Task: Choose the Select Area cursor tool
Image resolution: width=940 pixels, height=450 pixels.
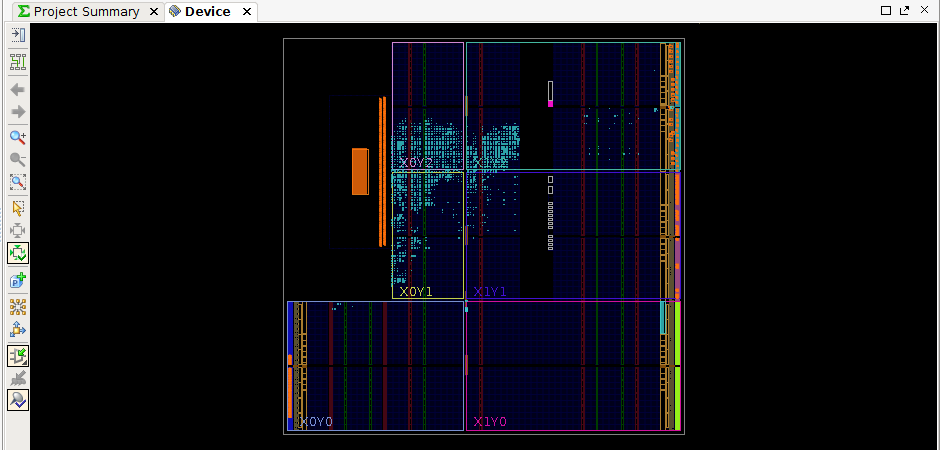Action: pyautogui.click(x=17, y=208)
